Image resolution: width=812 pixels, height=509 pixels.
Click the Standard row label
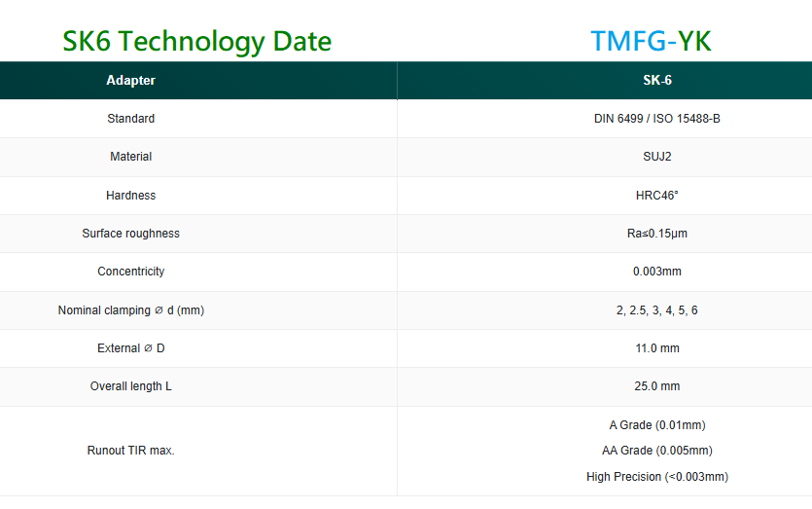pyautogui.click(x=130, y=119)
